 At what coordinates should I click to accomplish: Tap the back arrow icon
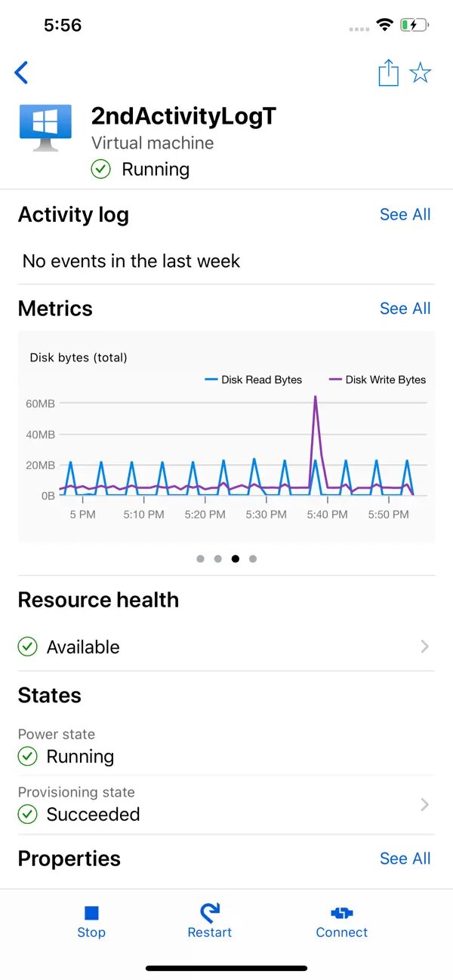pos(21,73)
